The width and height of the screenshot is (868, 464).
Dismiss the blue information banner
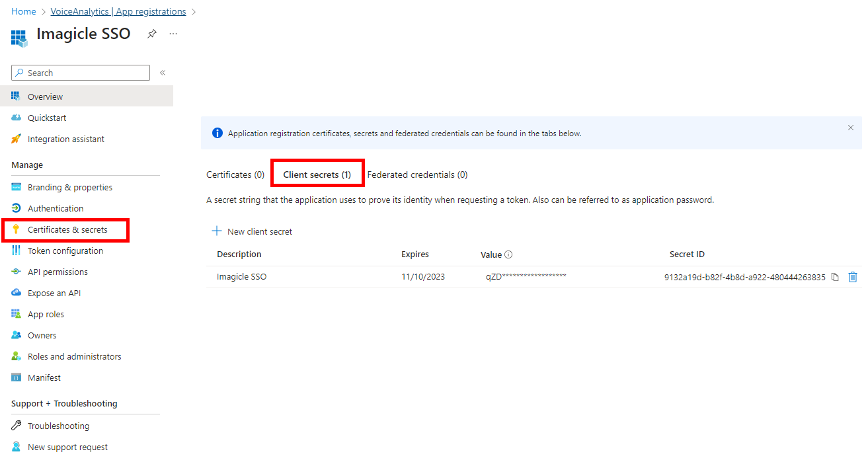click(851, 128)
